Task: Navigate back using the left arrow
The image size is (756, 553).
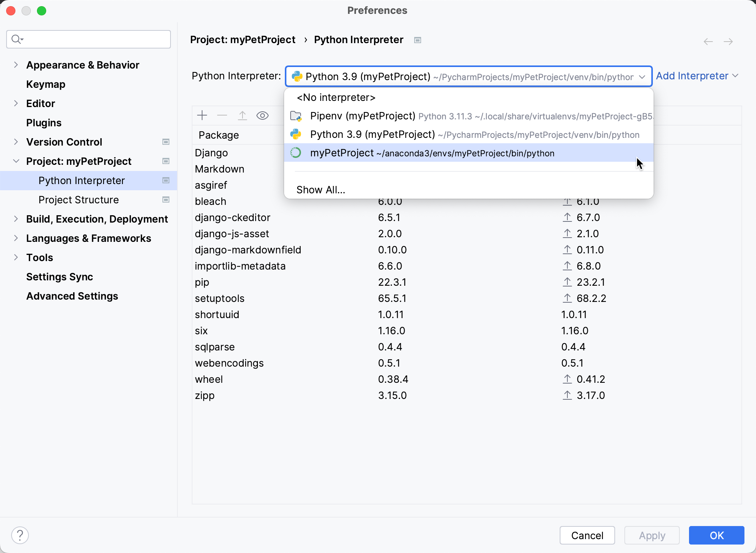Action: tap(707, 42)
